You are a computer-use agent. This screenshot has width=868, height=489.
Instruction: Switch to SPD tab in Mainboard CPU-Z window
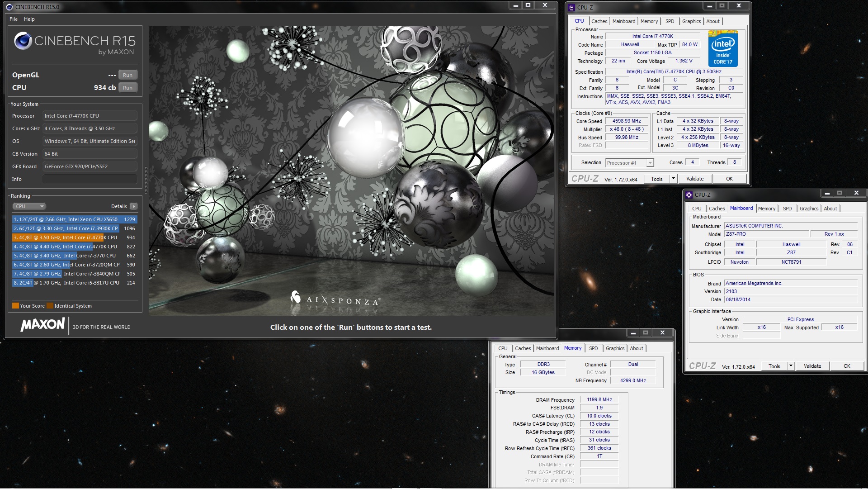pyautogui.click(x=788, y=209)
